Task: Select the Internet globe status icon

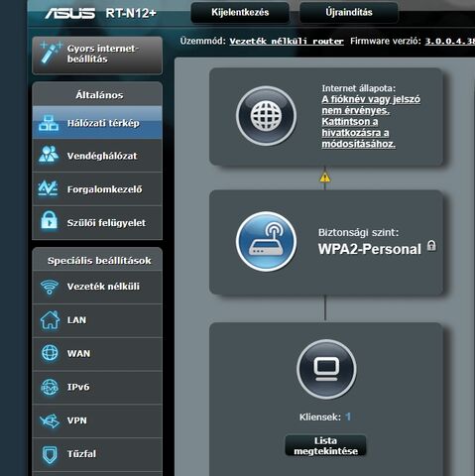Action: (266, 116)
